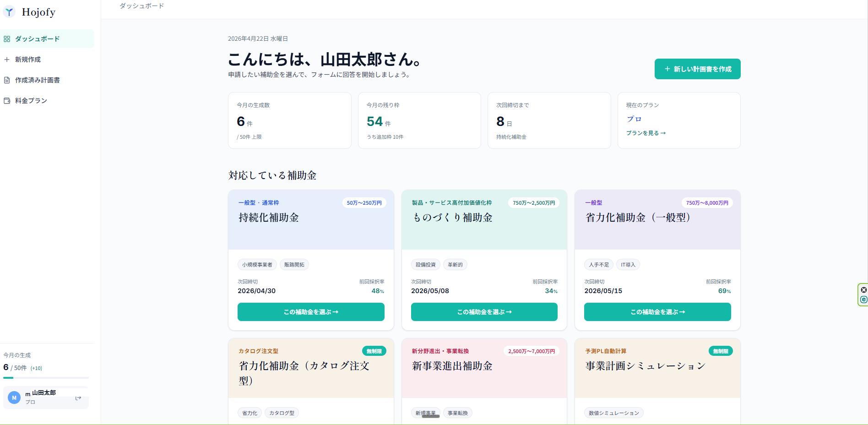Viewport: 868px width, 425px height.
Task: Click the 今月の残り枠 stat card showing 54
Action: tap(419, 120)
